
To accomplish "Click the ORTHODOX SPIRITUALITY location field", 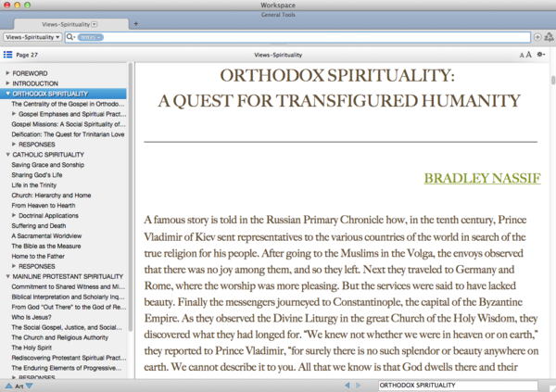I will [454, 385].
